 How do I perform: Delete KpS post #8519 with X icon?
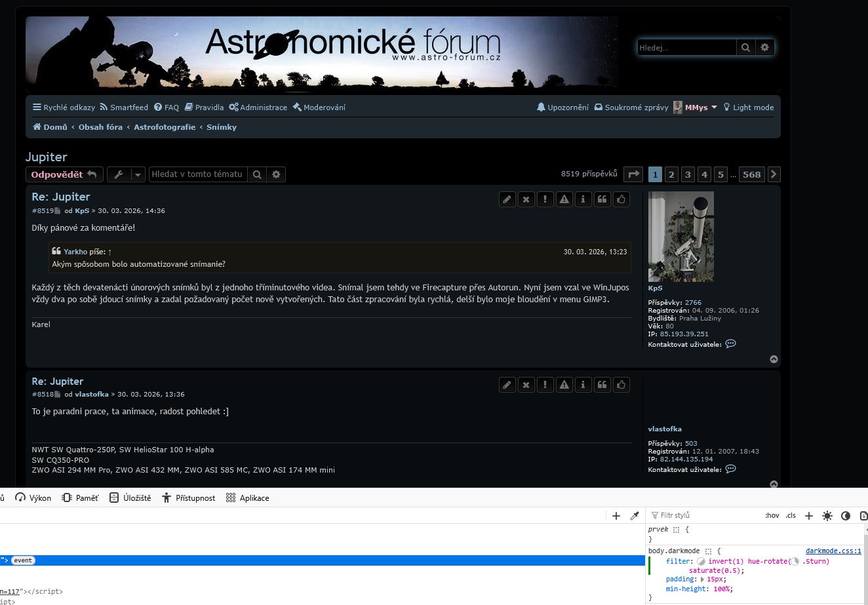click(526, 199)
